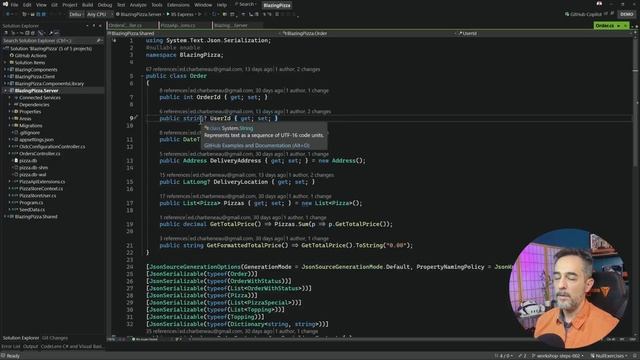Screen dimensions: 640x360
Task: Select OidcConfigurationController.cs file
Action: pyautogui.click(x=52, y=147)
